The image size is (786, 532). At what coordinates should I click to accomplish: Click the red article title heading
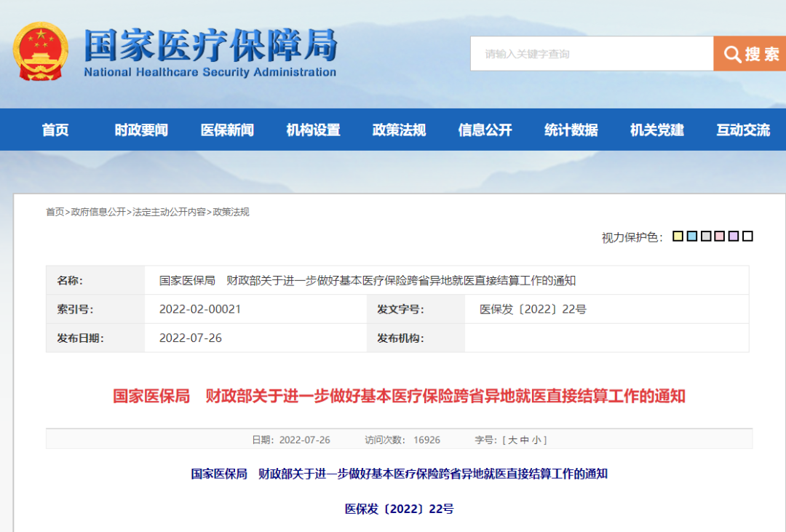click(399, 396)
